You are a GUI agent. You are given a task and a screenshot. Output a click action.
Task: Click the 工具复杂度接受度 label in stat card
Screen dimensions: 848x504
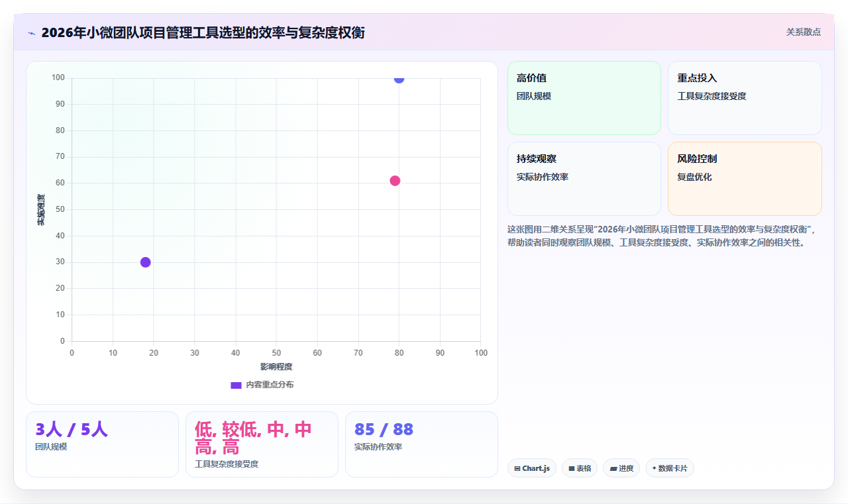tap(227, 464)
